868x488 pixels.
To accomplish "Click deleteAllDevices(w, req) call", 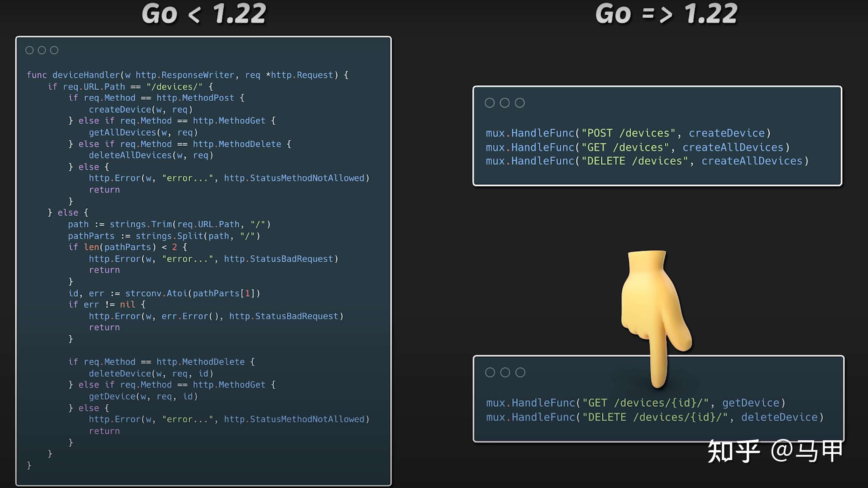I will pyautogui.click(x=151, y=155).
